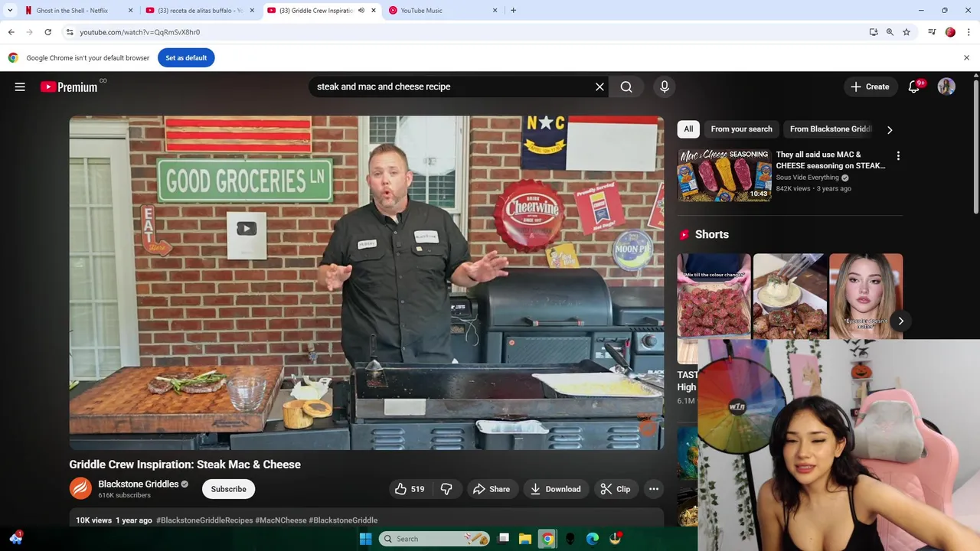The image size is (980, 551).
Task: Clear the search query with X
Action: [x=599, y=86]
